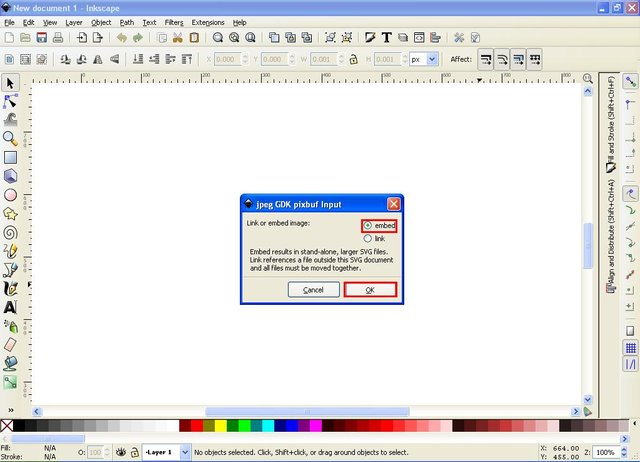The height and width of the screenshot is (462, 640).
Task: Click the Save document icon
Action: coord(42,38)
